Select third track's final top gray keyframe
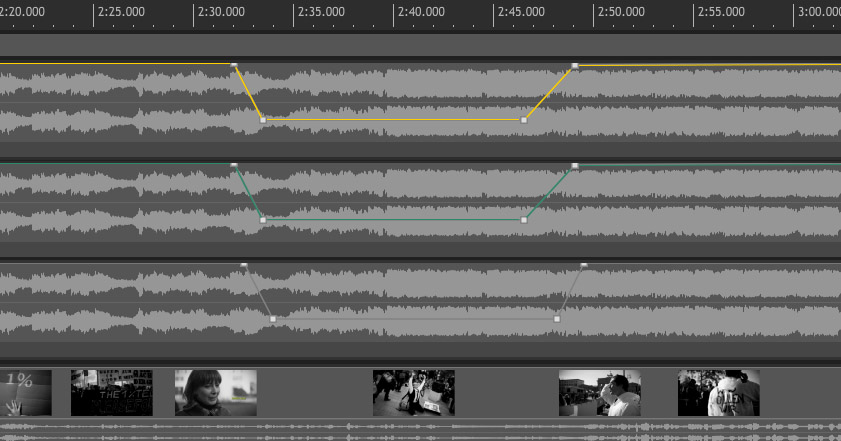Screen dimensions: 841x441 pos(584,265)
